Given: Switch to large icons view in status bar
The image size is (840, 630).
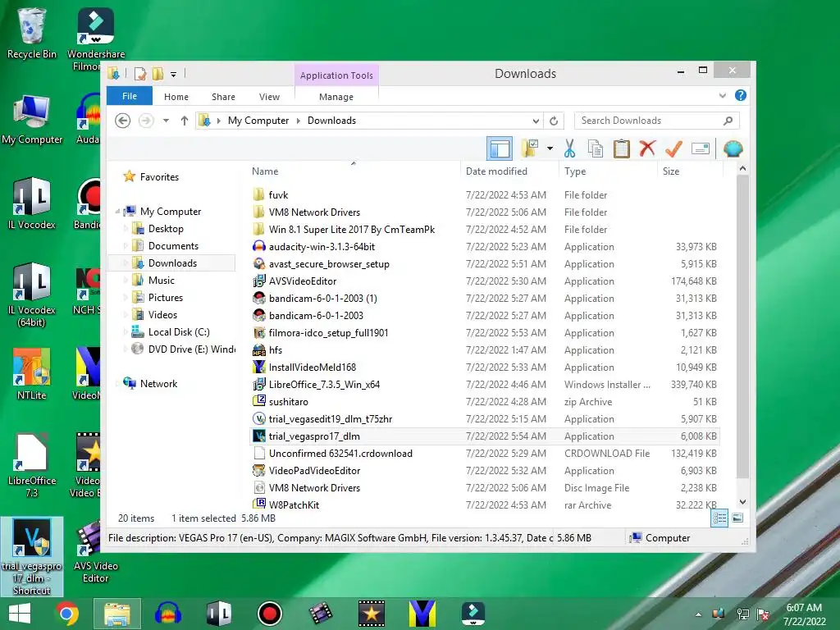Looking at the screenshot, I should (x=737, y=518).
